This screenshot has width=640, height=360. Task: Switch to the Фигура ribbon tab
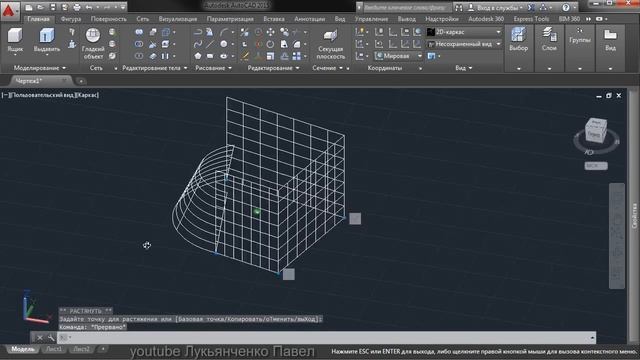click(x=71, y=19)
